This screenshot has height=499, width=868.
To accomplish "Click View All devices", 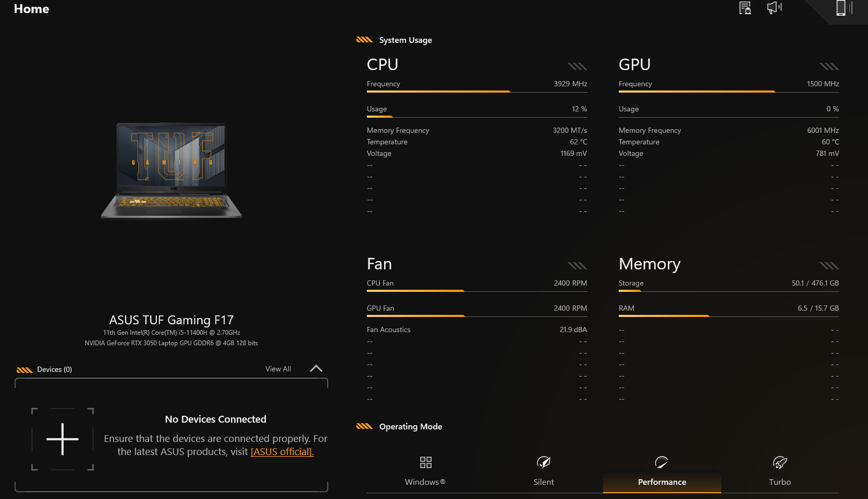I will point(278,369).
